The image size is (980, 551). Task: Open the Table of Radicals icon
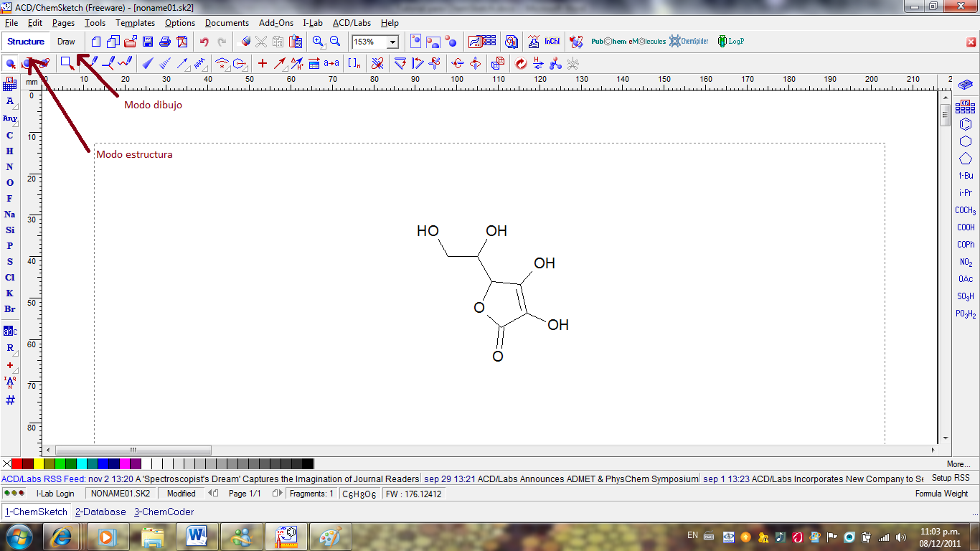[966, 108]
